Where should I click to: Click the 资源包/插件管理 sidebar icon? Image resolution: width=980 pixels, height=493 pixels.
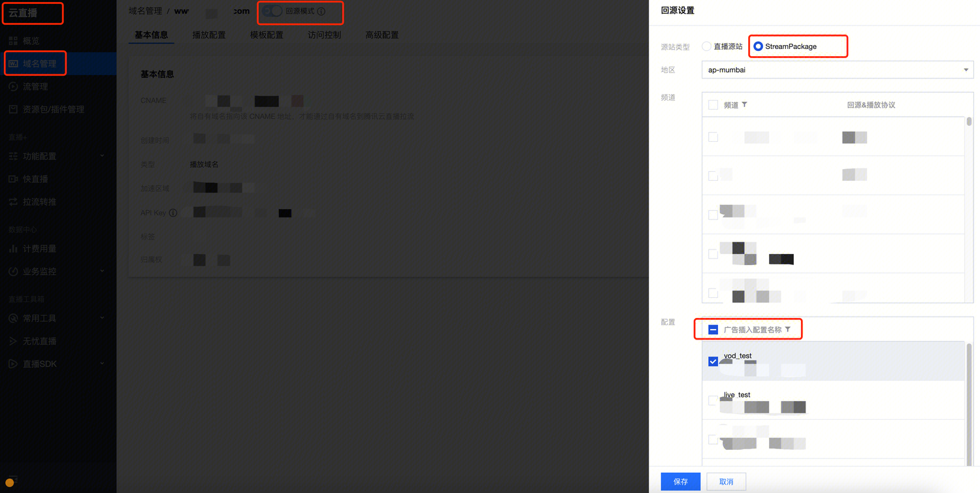pos(13,110)
